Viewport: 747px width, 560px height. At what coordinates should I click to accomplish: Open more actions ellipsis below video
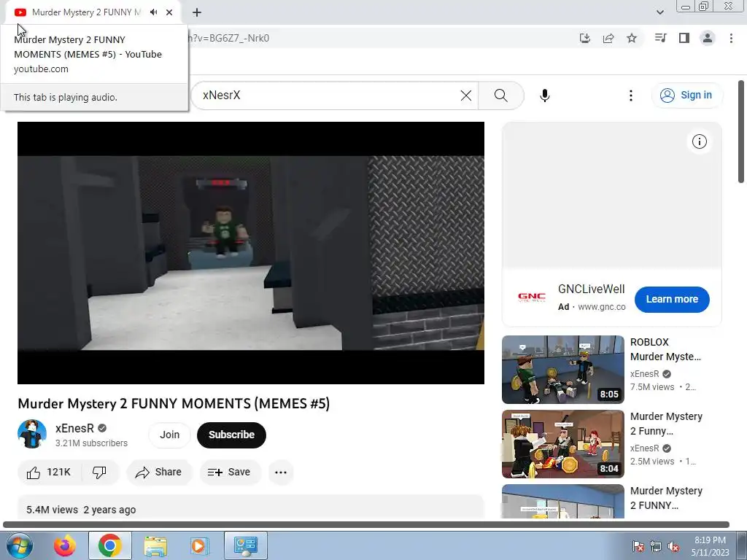(281, 472)
